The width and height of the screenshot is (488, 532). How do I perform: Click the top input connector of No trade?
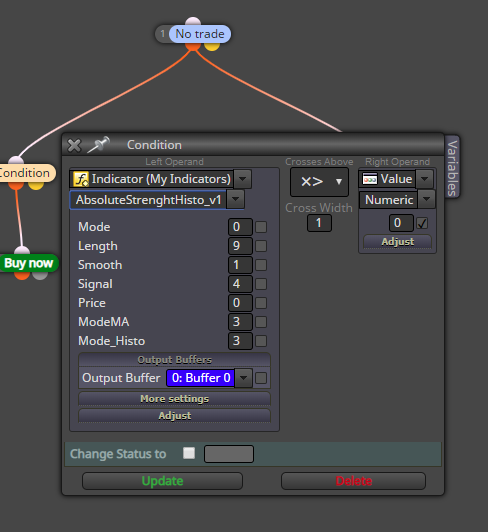[193, 21]
